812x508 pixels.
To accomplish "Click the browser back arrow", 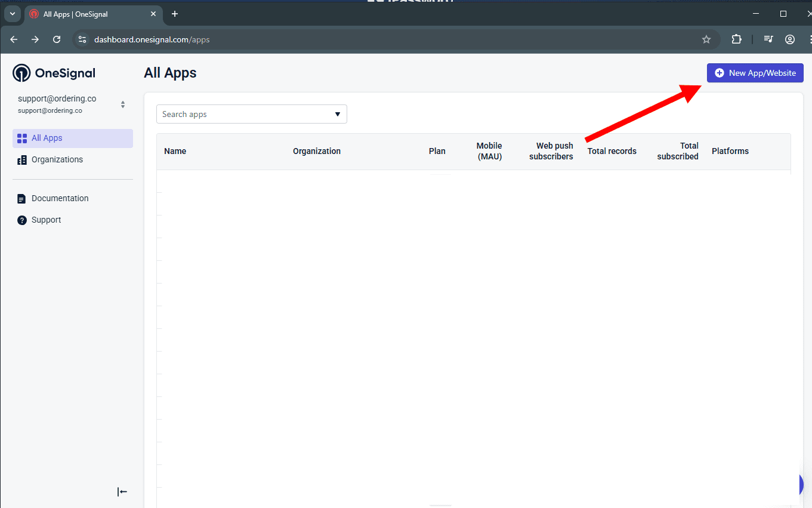I will [x=14, y=39].
